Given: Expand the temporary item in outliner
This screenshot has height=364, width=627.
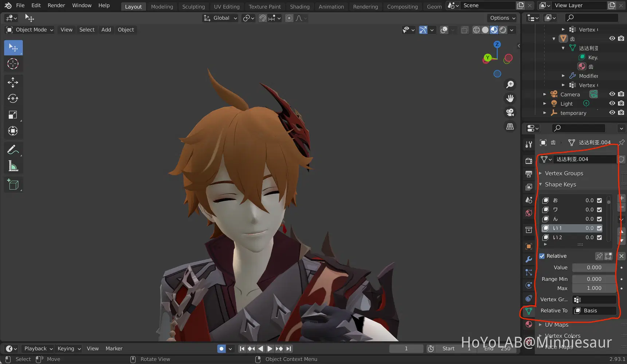Looking at the screenshot, I should tap(545, 113).
